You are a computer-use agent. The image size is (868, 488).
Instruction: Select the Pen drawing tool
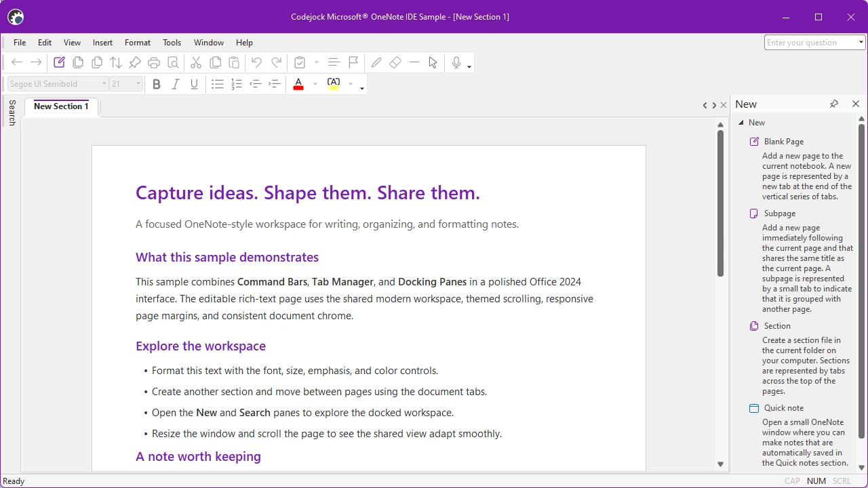coord(376,63)
